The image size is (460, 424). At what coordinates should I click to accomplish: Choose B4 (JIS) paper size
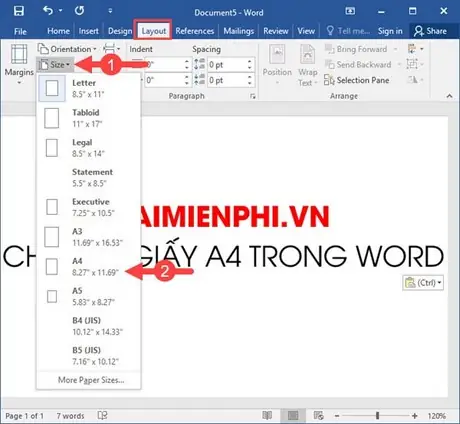89,326
